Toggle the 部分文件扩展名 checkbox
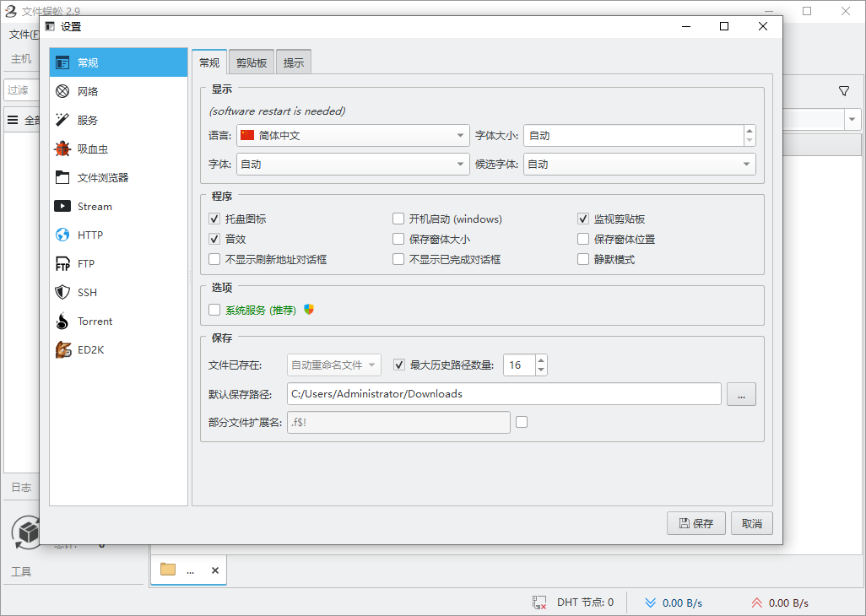 tap(522, 422)
